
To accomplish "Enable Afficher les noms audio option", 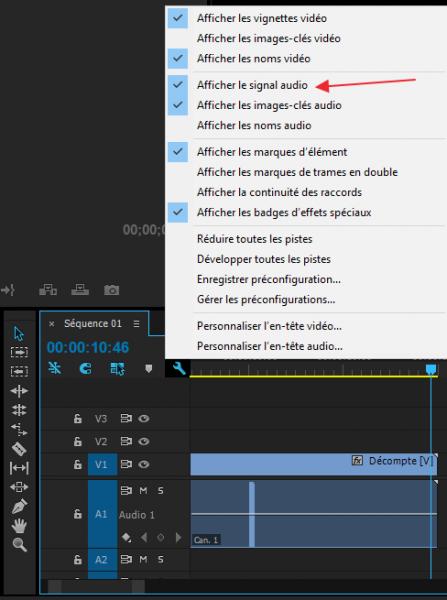I will point(254,125).
